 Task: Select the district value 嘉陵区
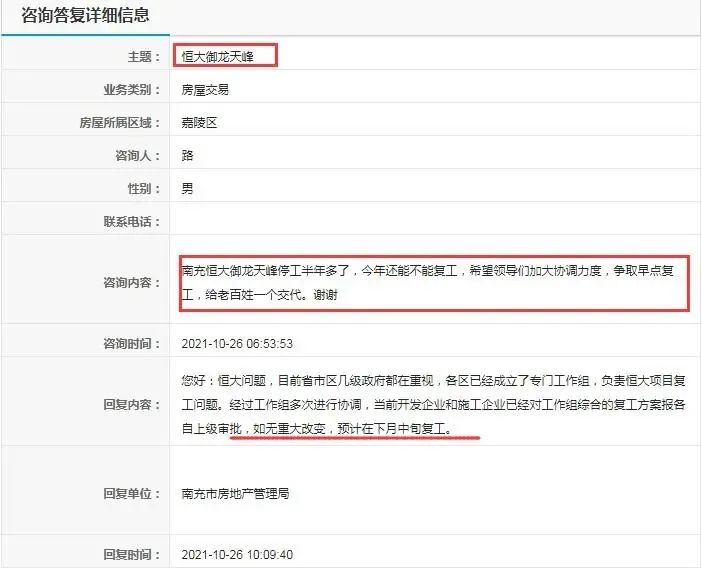point(199,123)
